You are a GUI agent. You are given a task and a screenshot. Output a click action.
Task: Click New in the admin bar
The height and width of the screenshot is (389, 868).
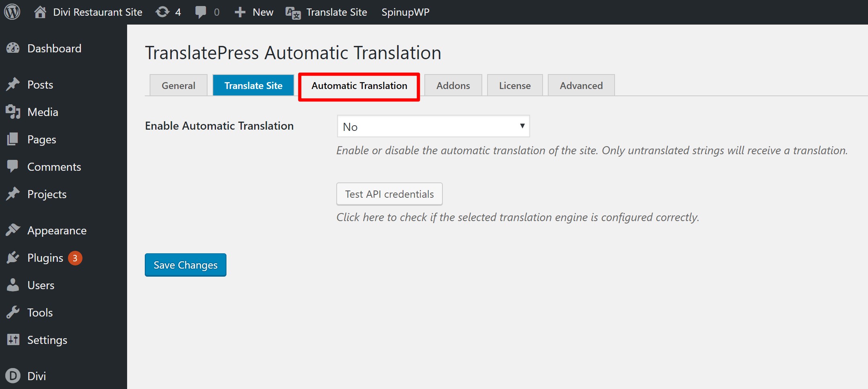pyautogui.click(x=263, y=12)
